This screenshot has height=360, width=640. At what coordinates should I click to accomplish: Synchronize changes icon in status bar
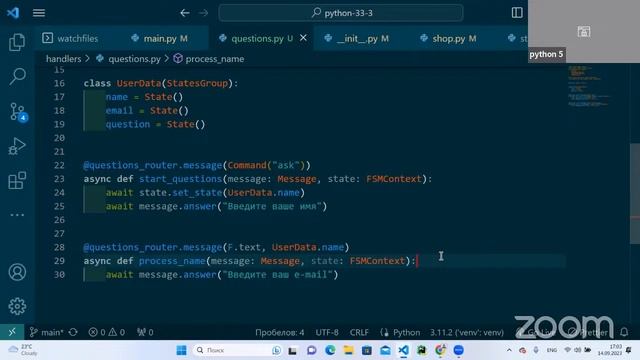pyautogui.click(x=73, y=332)
